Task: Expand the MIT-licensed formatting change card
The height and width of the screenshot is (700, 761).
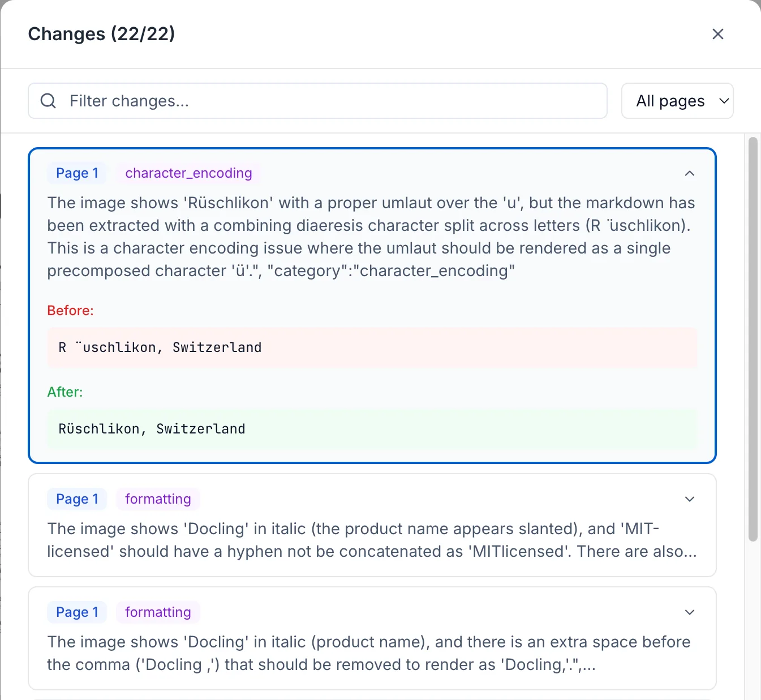Action: [689, 499]
